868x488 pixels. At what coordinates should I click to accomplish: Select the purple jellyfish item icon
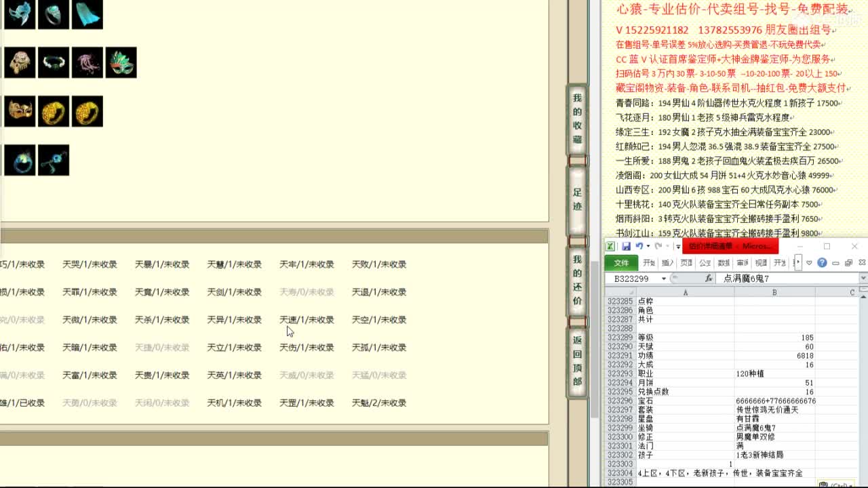click(87, 62)
